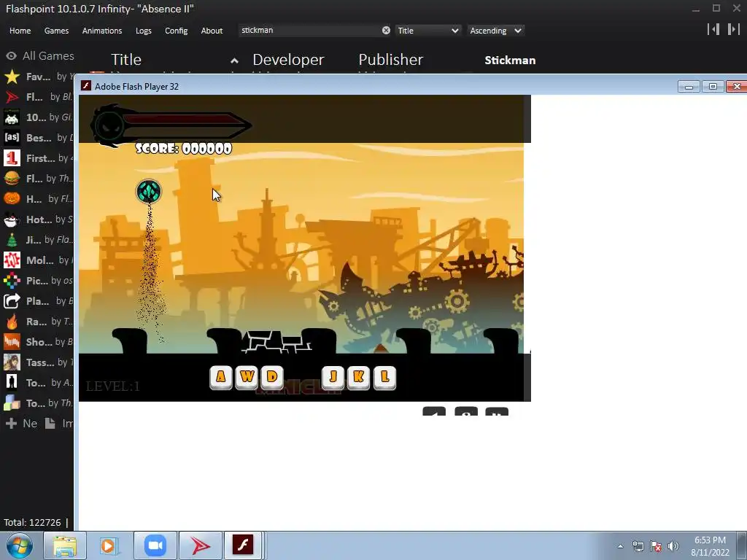
Task: Click the sword-shaped health bar
Action: tap(171, 125)
